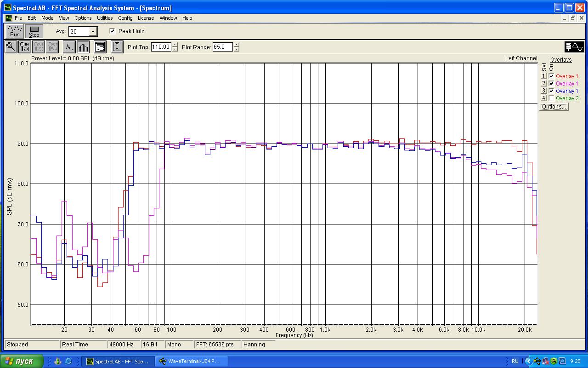Switch to bar graph plot style
Screen dimensions: 588x368
[x=83, y=46]
